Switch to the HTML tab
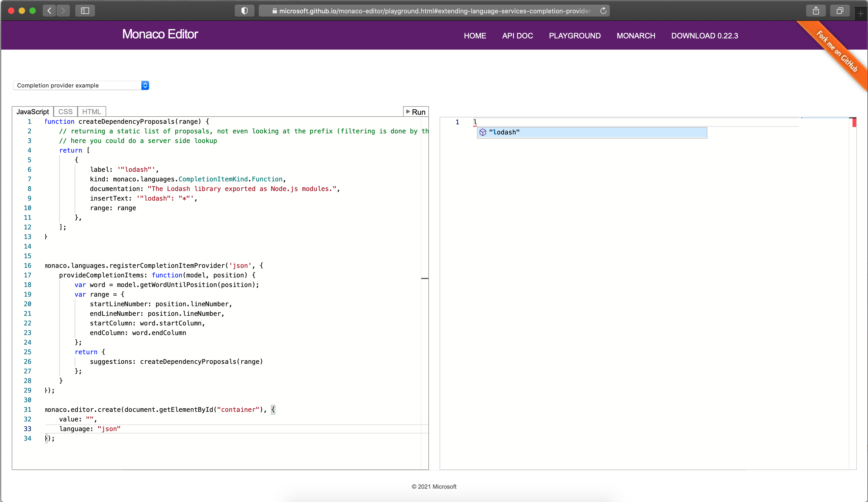The height and width of the screenshot is (502, 868). click(x=91, y=111)
